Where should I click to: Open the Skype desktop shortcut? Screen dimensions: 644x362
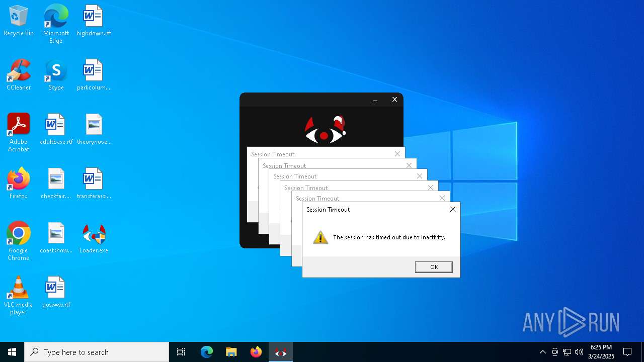point(56,75)
